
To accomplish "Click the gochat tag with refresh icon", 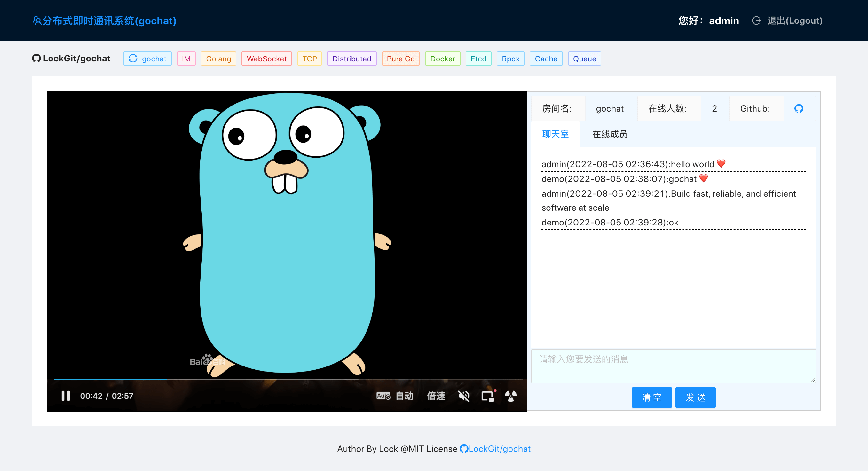I will (x=147, y=59).
